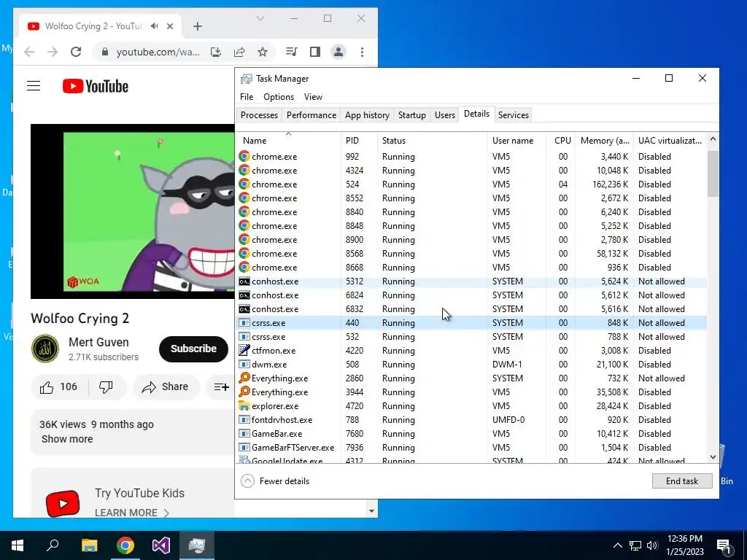Bookmark this page with the star icon
The width and height of the screenshot is (747, 560).
263,52
